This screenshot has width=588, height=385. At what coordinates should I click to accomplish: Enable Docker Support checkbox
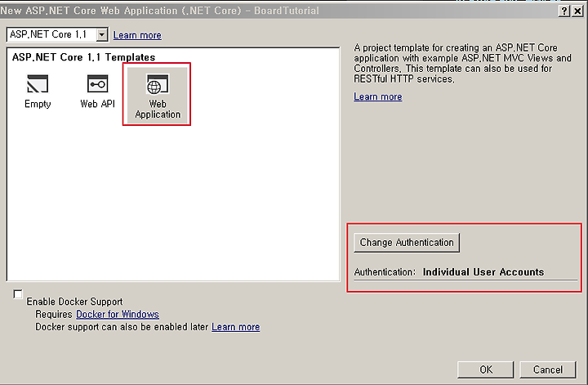pos(18,293)
